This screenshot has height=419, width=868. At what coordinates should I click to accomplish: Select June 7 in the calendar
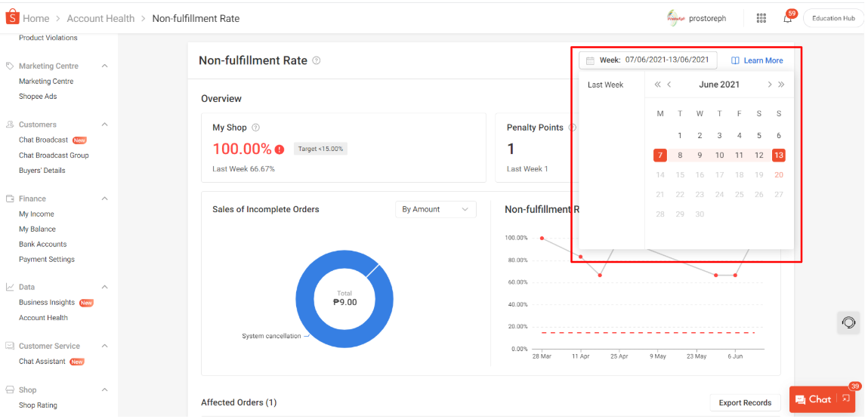pos(659,156)
